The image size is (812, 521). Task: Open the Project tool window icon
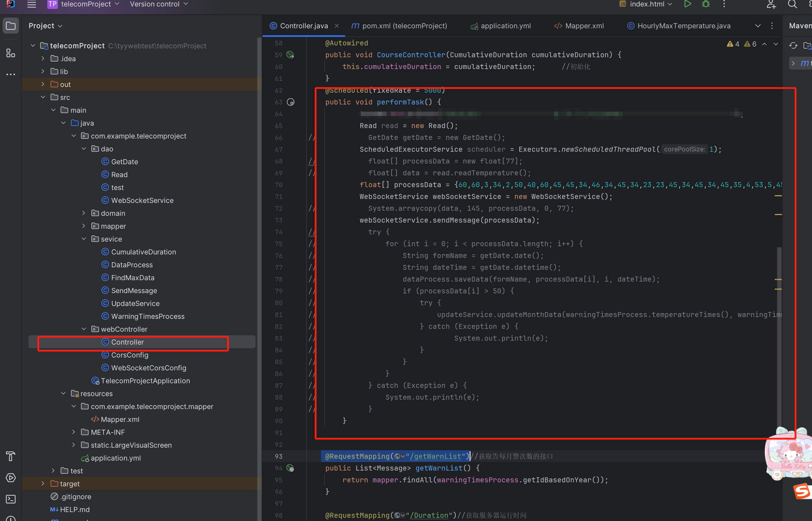10,25
